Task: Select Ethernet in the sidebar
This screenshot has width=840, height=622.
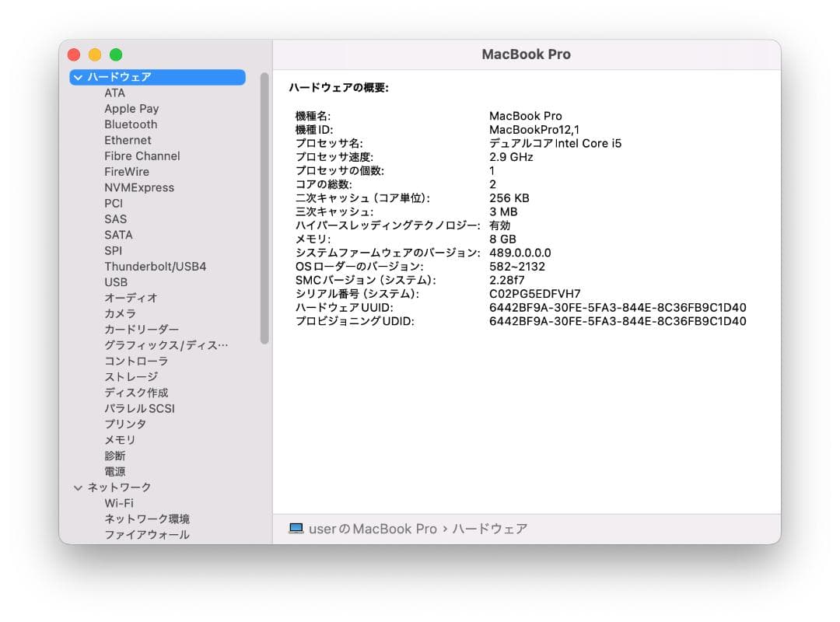Action: [128, 141]
